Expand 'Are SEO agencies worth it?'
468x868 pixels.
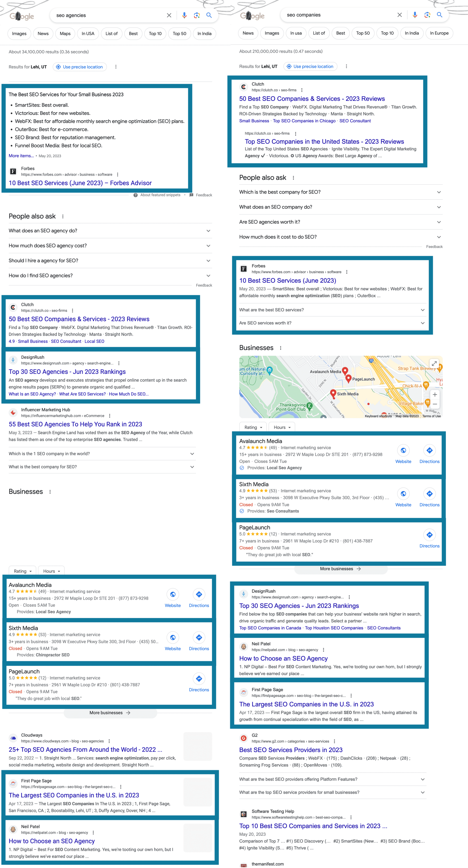[341, 222]
